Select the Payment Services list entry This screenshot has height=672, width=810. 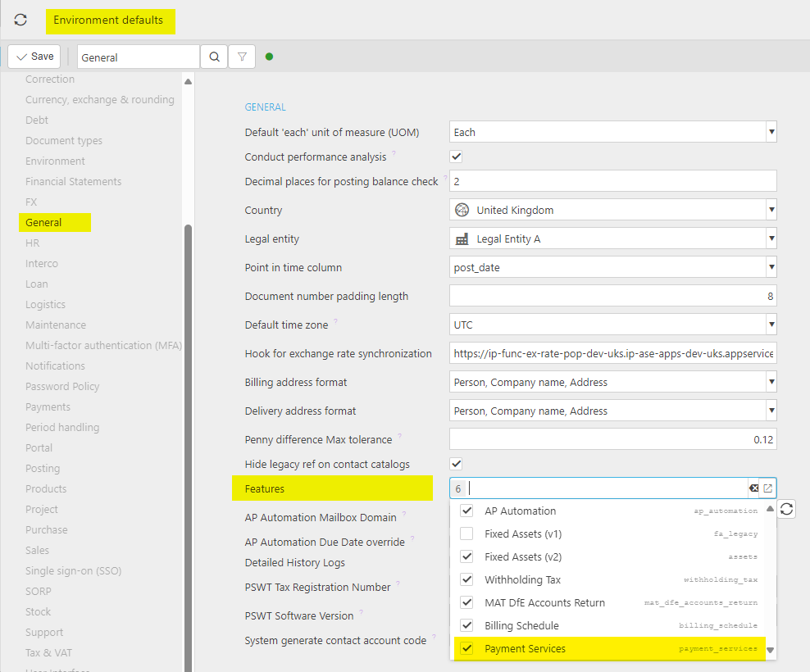[x=525, y=648]
